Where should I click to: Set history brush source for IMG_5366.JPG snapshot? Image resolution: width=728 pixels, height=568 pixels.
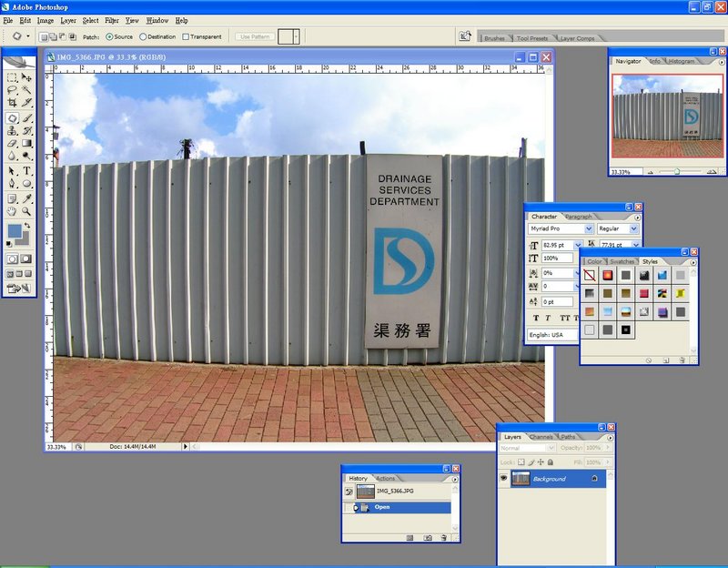[x=349, y=492]
